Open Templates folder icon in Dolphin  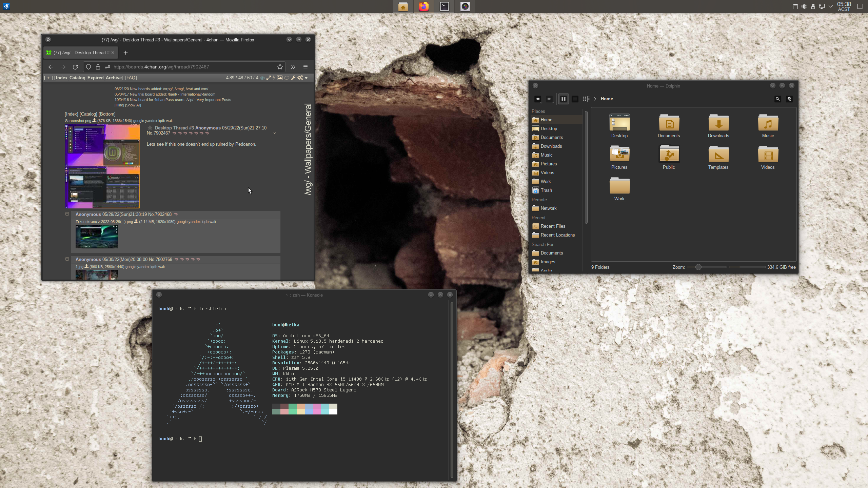pos(718,158)
